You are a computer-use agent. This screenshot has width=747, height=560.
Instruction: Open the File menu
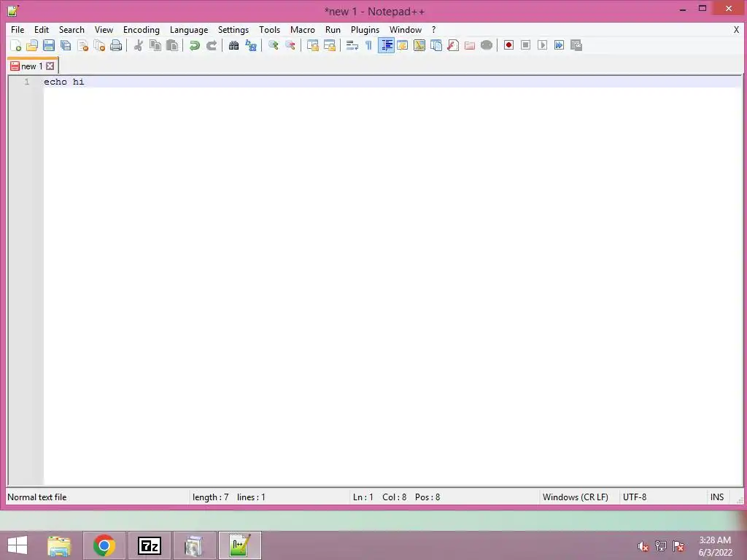pos(18,29)
